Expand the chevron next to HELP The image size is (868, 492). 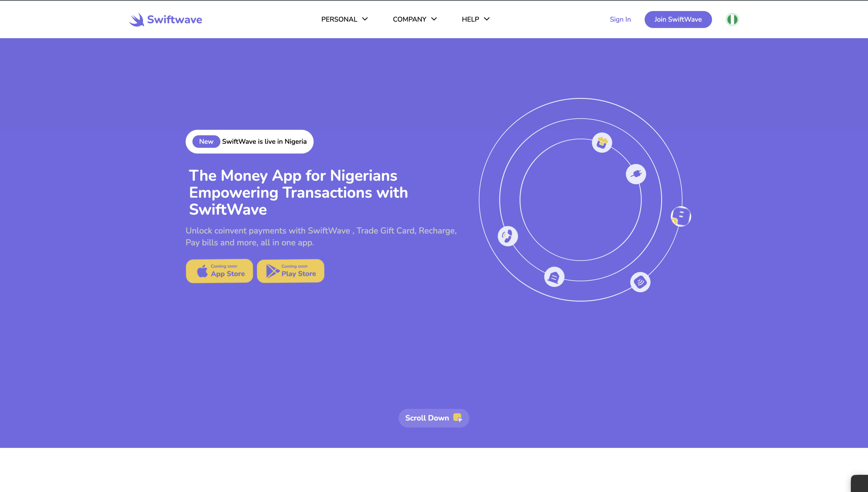[x=487, y=19]
